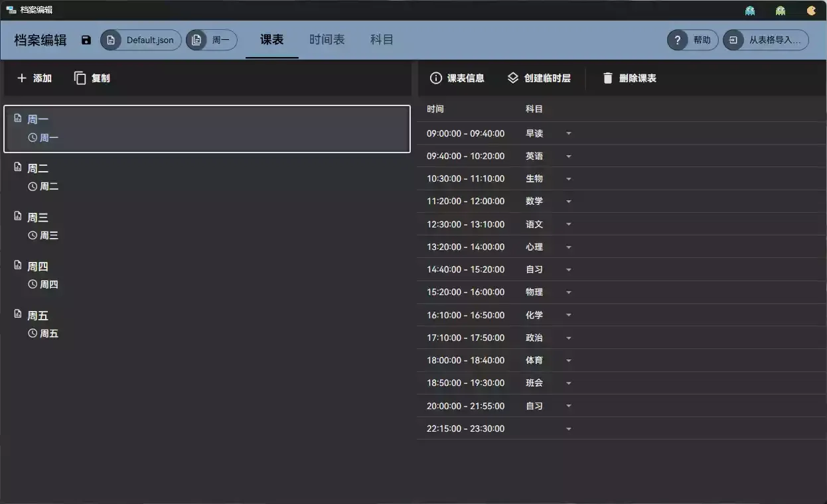
Task: Open subject dropdown for 14:40:00 - 15:20:00
Action: pos(569,270)
